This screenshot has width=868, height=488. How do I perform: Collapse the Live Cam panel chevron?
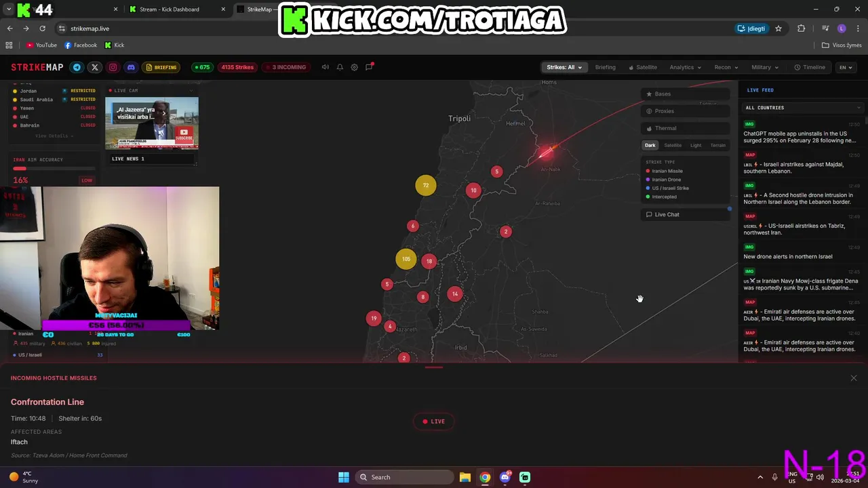(191, 90)
